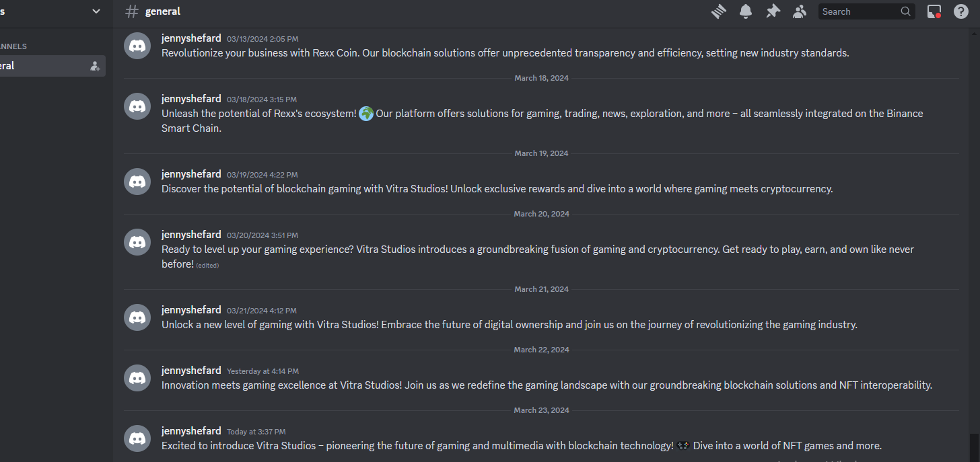
Task: Click jennyshefard username on Today's message
Action: (191, 431)
